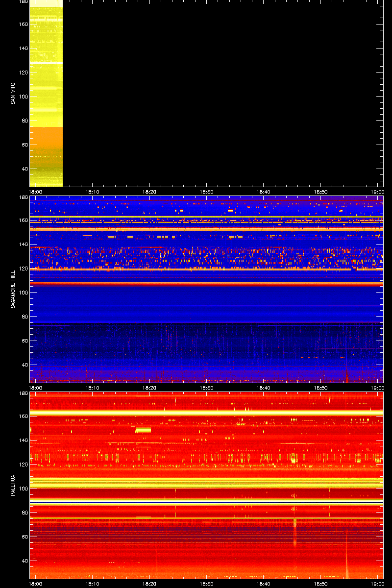Click the 60 frequency tick on Sagamore Hill axis

tap(24, 341)
